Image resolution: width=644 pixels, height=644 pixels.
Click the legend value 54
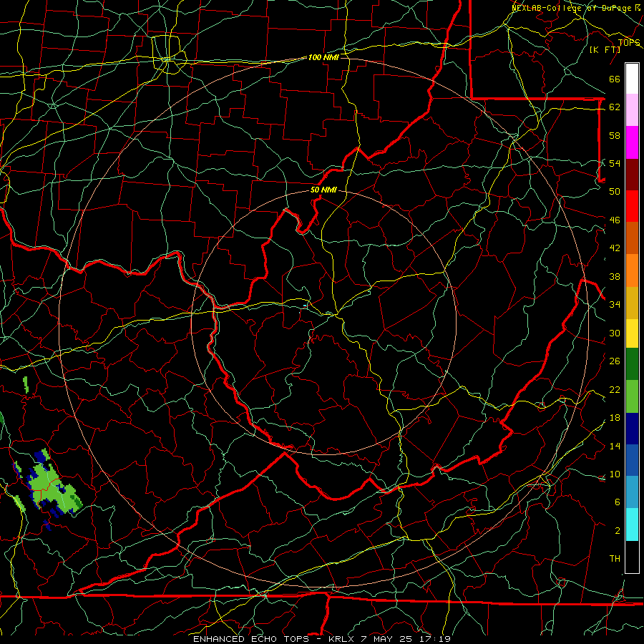[615, 163]
